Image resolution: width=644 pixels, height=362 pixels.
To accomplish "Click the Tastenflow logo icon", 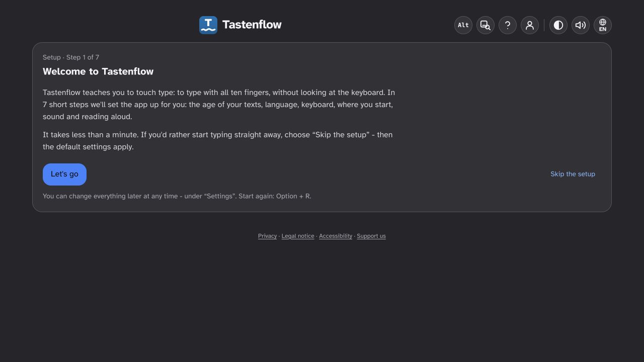I will coord(208,25).
